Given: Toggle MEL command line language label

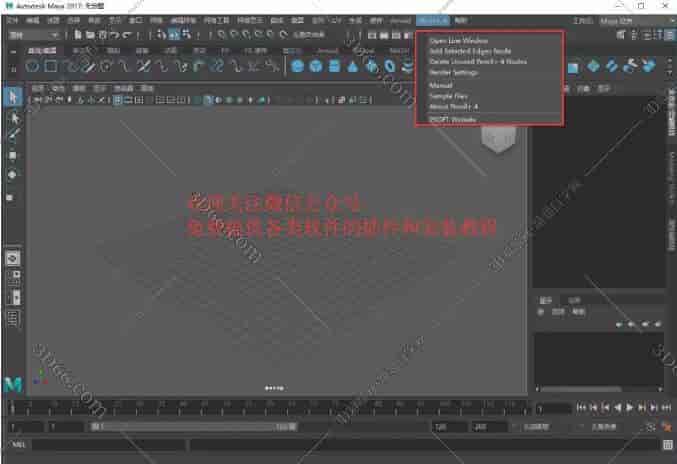Looking at the screenshot, I should [18, 445].
